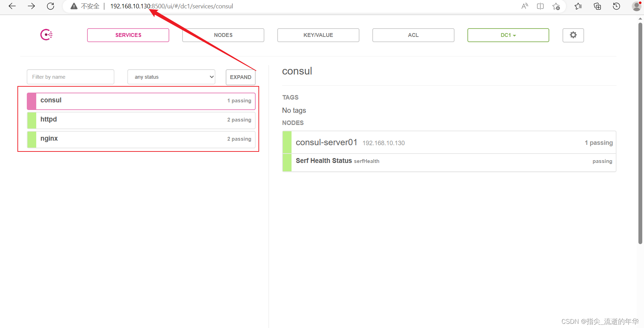Open the browser history clock icon
The height and width of the screenshot is (328, 644).
(x=616, y=6)
